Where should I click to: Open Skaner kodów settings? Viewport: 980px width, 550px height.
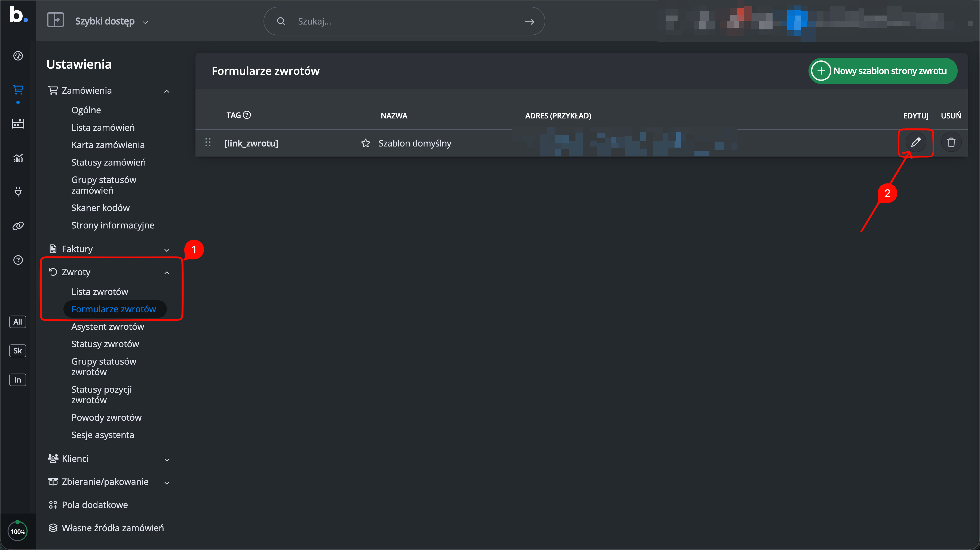point(100,208)
